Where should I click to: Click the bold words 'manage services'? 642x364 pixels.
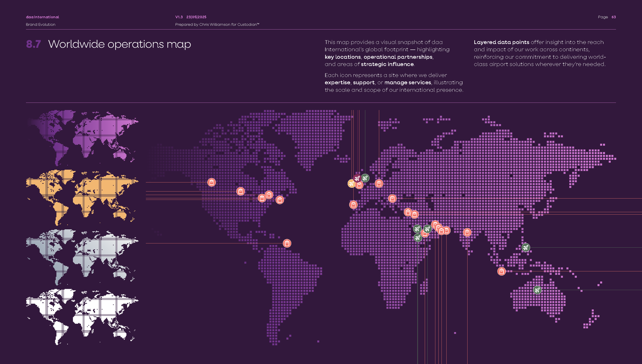[408, 83]
